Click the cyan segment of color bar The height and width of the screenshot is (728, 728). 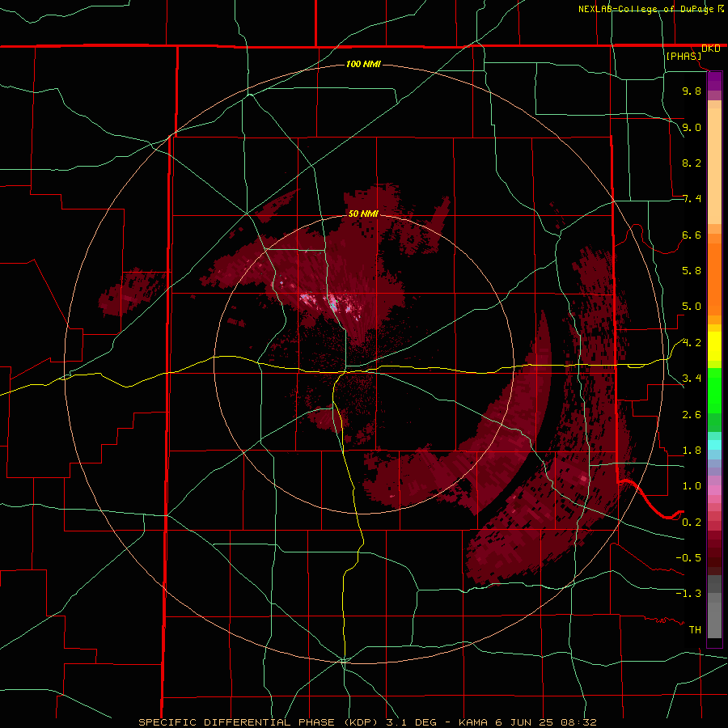(714, 445)
